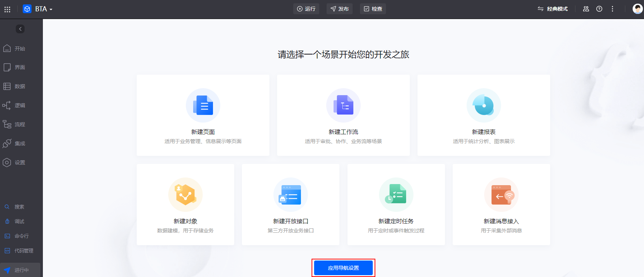Image resolution: width=644 pixels, height=277 pixels.
Task: Click the BTA application cube logo
Action: (27, 9)
